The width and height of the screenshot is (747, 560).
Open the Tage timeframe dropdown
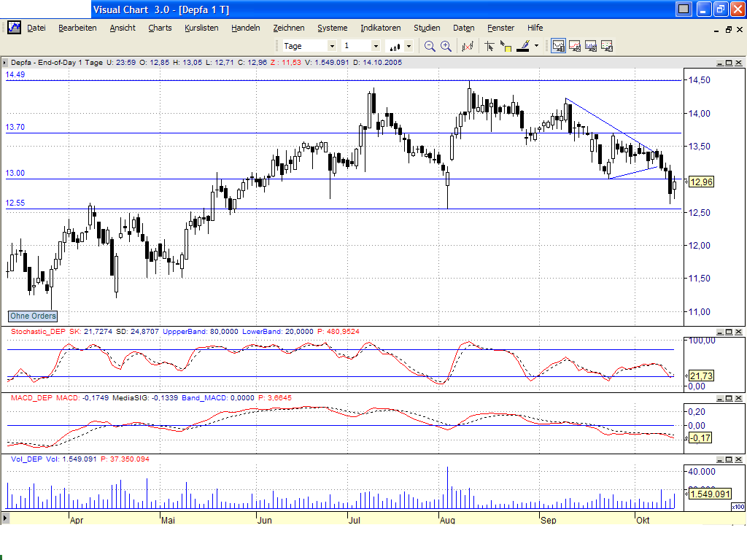coord(333,45)
